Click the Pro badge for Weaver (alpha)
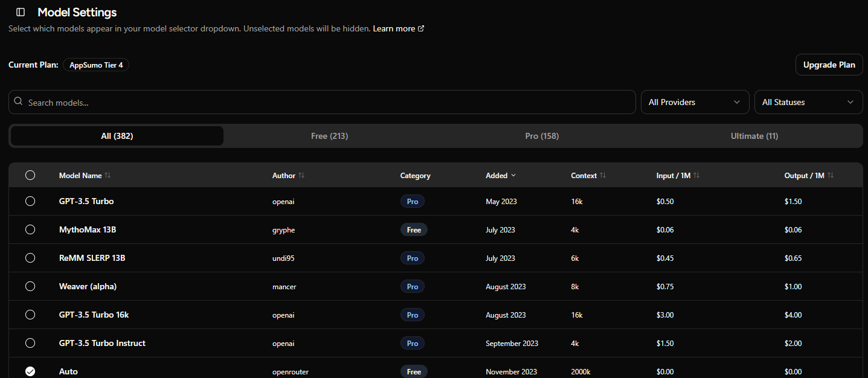This screenshot has width=868, height=378. click(x=413, y=286)
